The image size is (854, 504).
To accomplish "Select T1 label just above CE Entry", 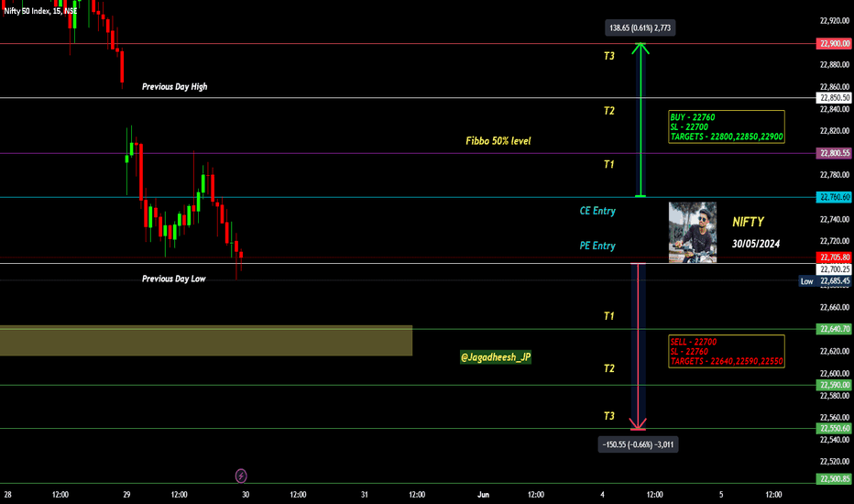I will (609, 165).
